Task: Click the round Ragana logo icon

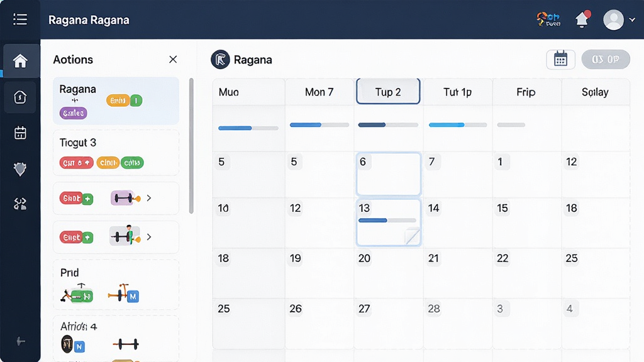Action: tap(220, 60)
